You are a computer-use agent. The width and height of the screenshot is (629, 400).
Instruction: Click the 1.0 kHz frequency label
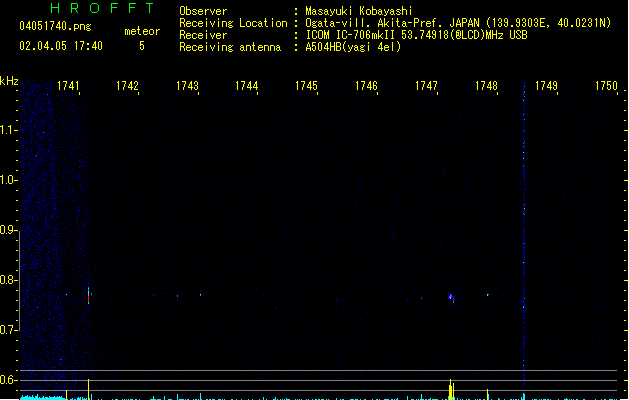pyautogui.click(x=7, y=180)
